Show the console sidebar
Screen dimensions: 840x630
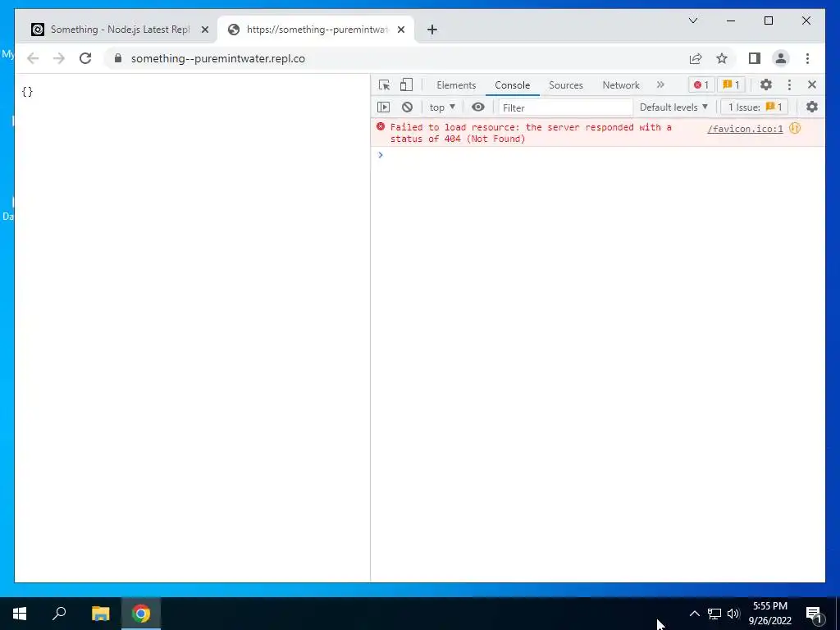click(x=384, y=107)
